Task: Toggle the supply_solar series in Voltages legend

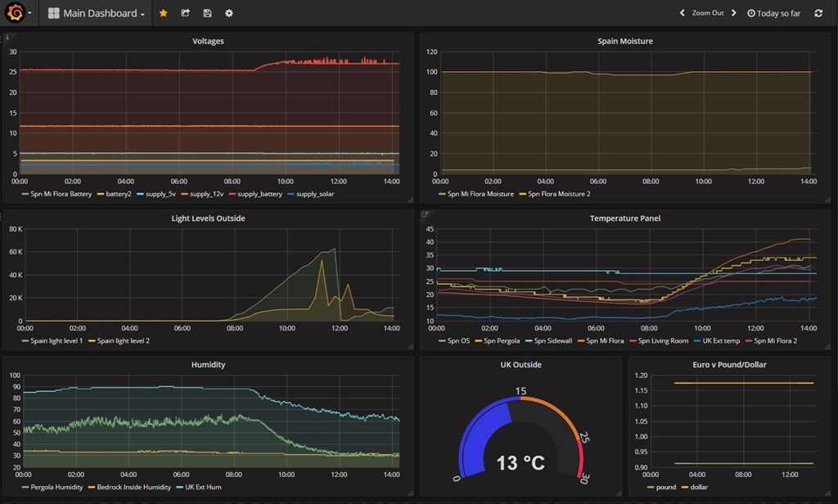Action: [314, 194]
